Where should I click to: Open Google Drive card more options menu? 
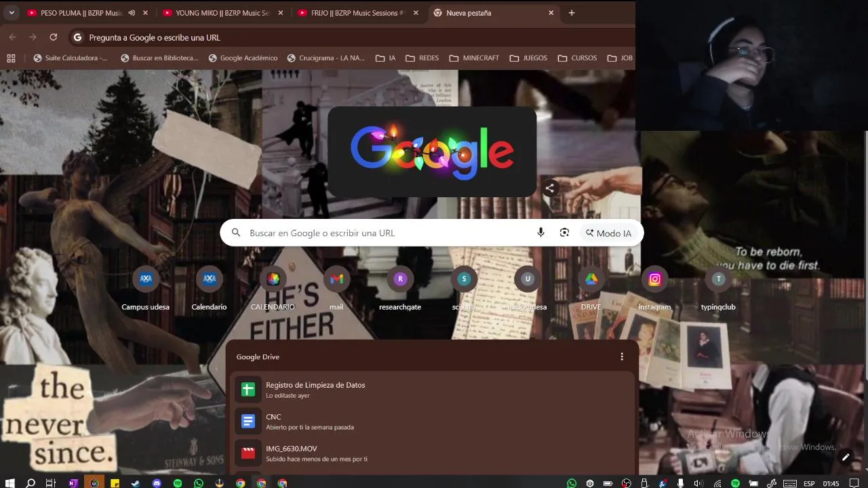pos(622,357)
